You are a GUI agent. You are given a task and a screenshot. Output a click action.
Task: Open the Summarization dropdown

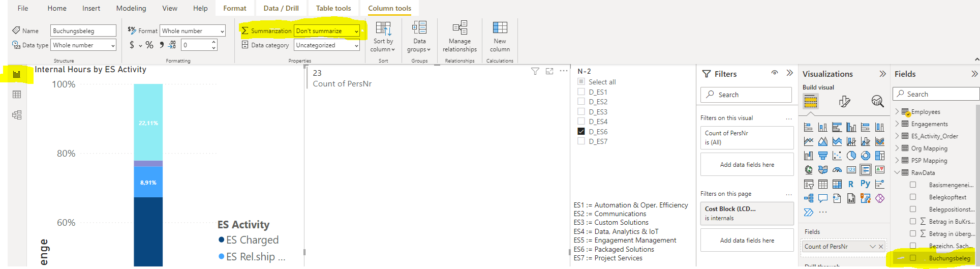coord(327,31)
